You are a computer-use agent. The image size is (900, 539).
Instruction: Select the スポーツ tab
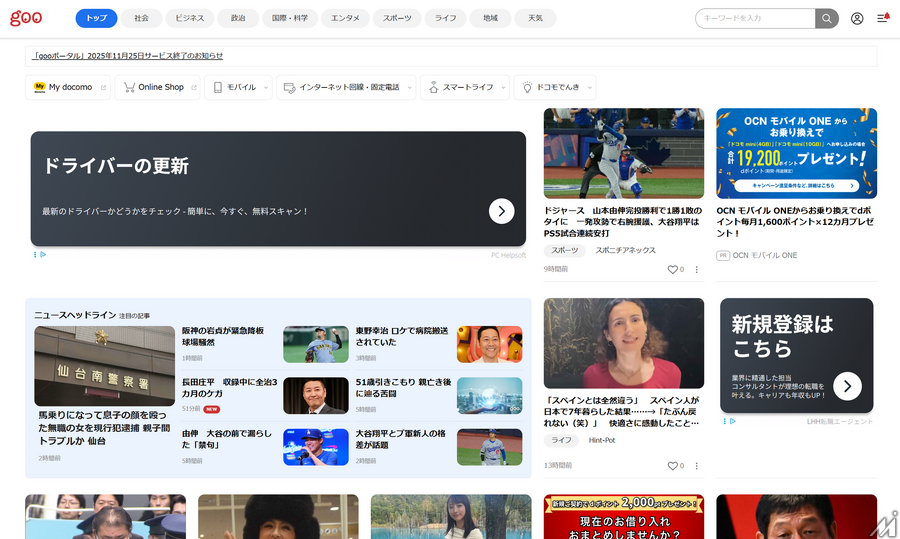click(396, 18)
